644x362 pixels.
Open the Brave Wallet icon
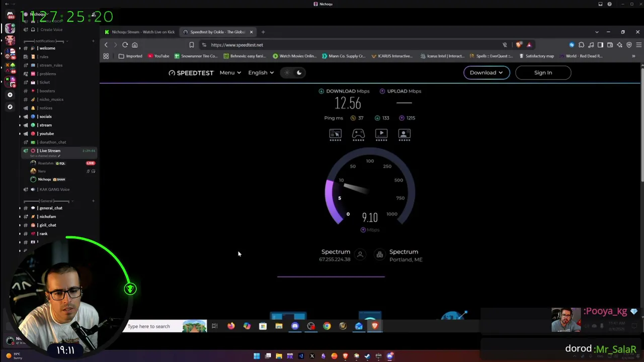610,45
